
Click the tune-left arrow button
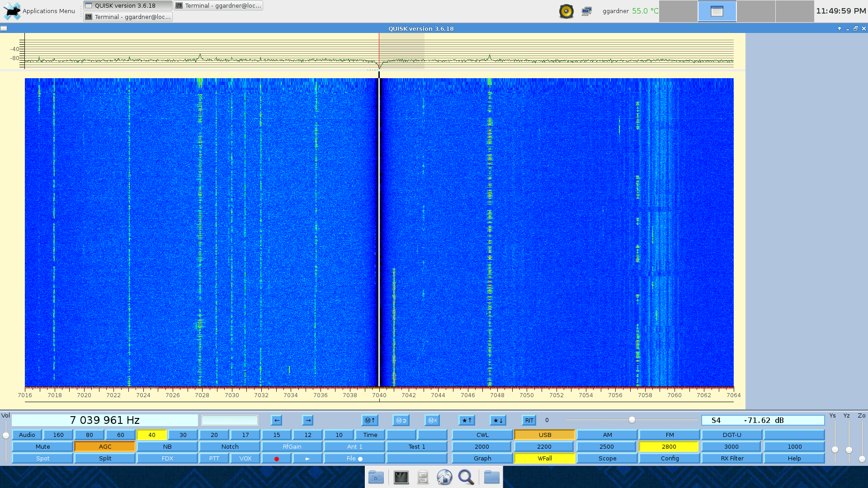[x=277, y=420]
